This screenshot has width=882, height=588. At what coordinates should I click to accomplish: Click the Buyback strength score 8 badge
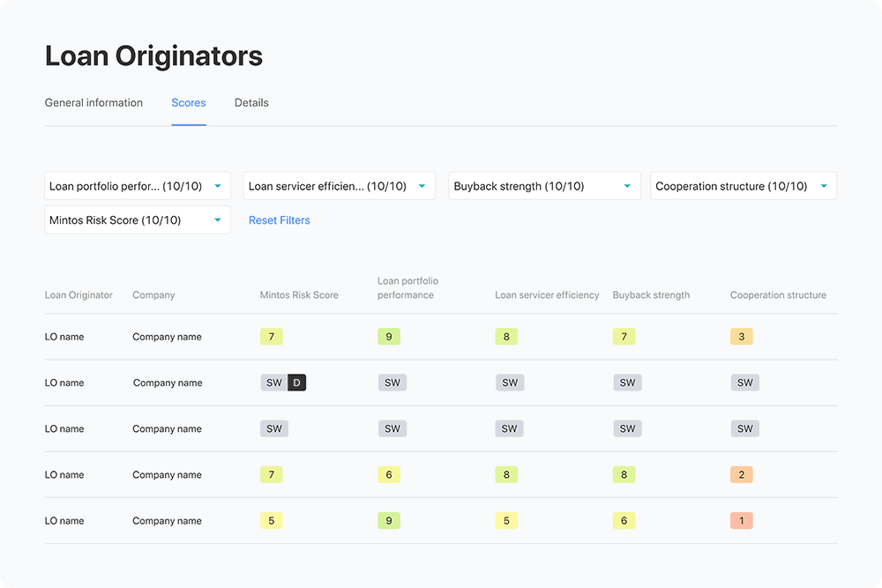(624, 475)
